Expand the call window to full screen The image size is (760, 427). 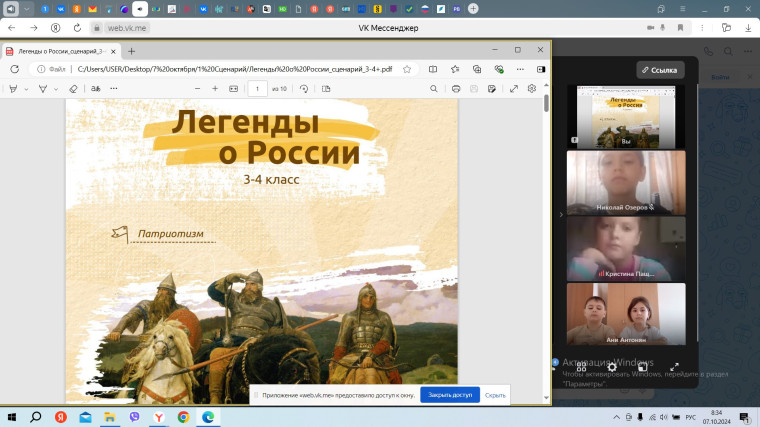tap(674, 367)
